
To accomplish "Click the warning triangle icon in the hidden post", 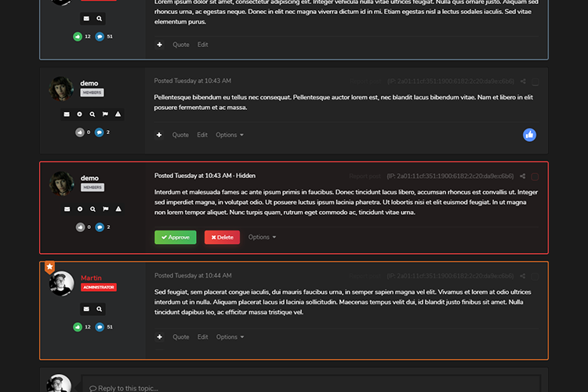I will (118, 209).
